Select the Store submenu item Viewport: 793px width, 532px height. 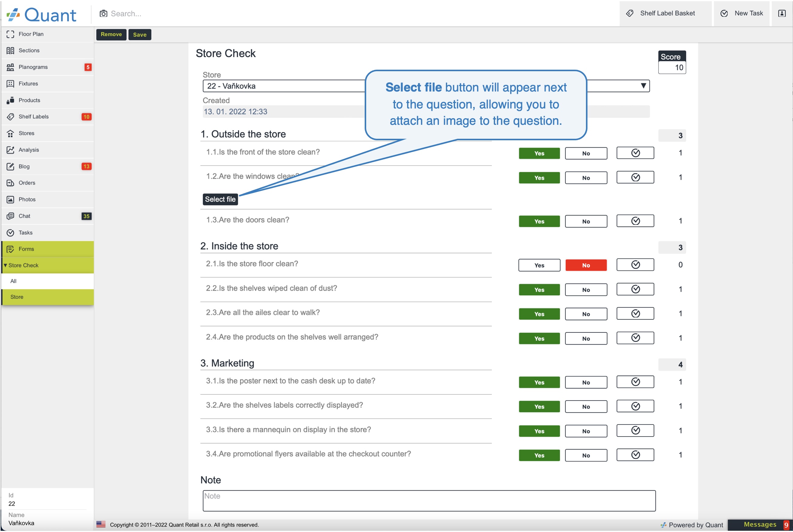point(48,297)
